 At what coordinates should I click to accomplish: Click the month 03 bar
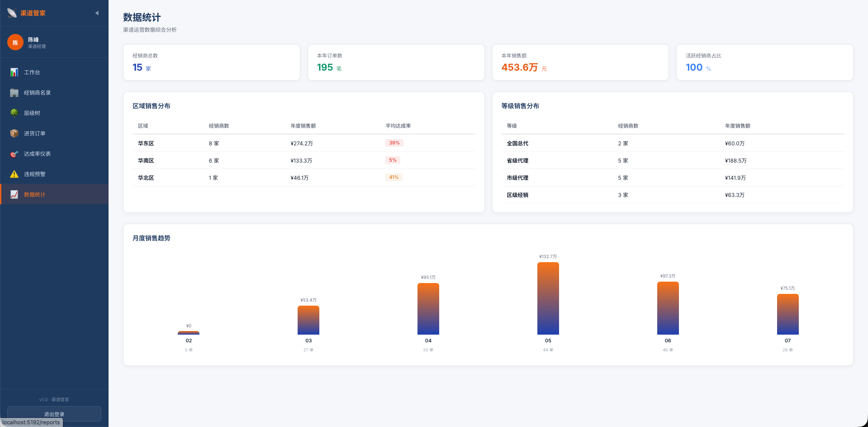coord(308,320)
